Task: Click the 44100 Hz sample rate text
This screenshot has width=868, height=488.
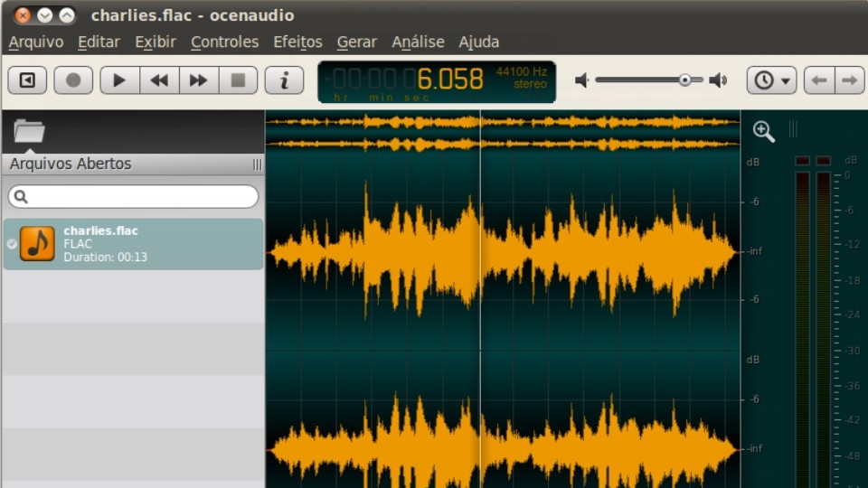Action: click(522, 71)
